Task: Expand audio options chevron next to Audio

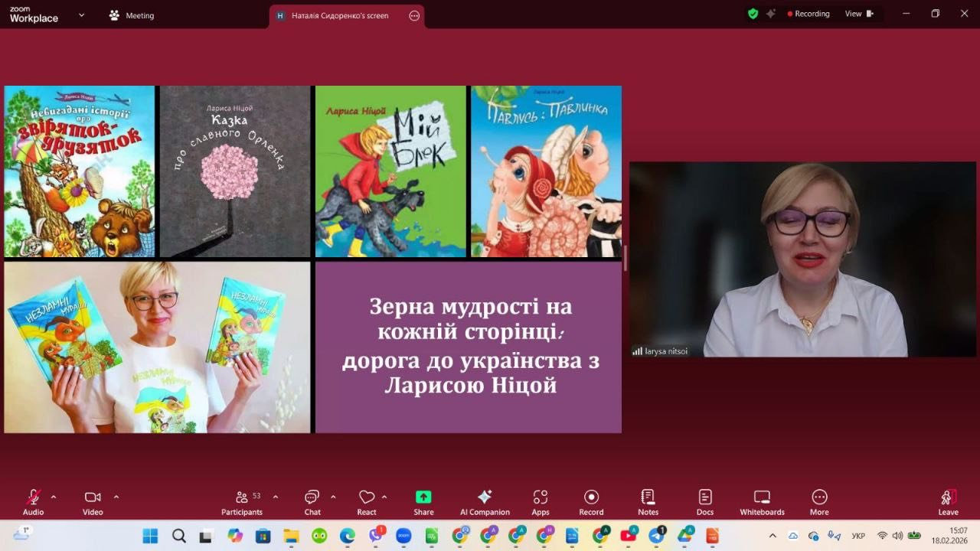Action: click(54, 497)
